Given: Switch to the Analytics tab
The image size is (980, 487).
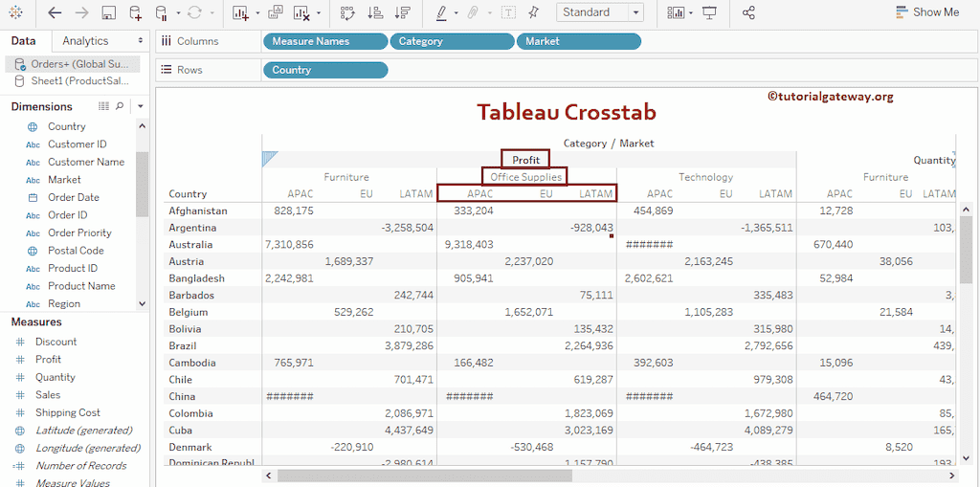Looking at the screenshot, I should click(x=85, y=40).
